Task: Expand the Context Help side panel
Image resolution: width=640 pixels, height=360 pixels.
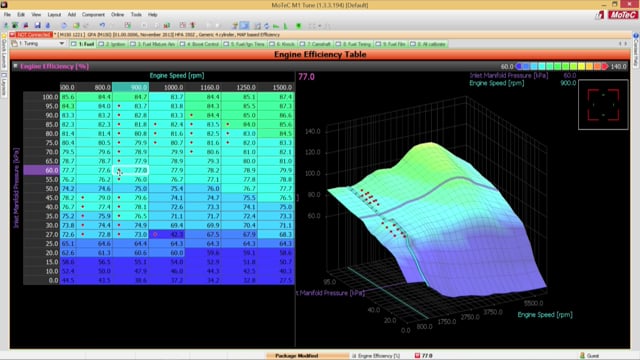Action: pos(636,51)
